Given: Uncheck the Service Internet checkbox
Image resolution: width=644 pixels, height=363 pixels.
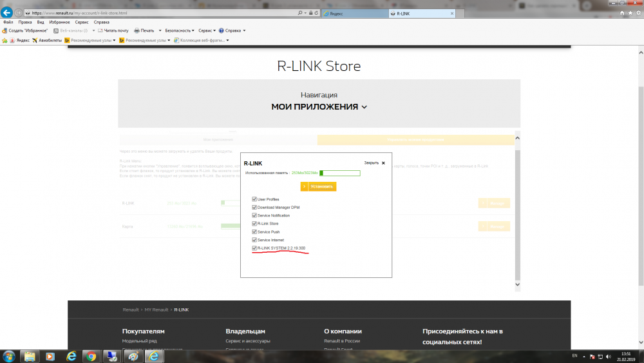Looking at the screenshot, I should click(x=254, y=240).
